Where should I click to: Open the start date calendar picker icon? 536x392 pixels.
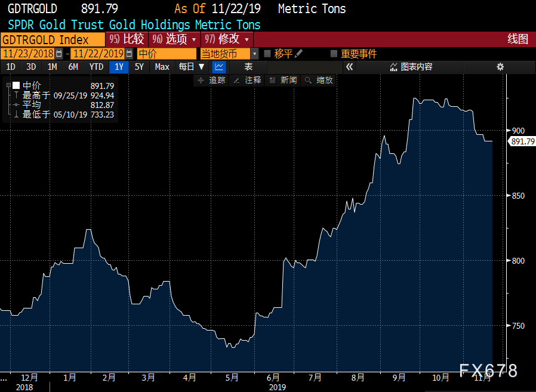click(x=59, y=54)
